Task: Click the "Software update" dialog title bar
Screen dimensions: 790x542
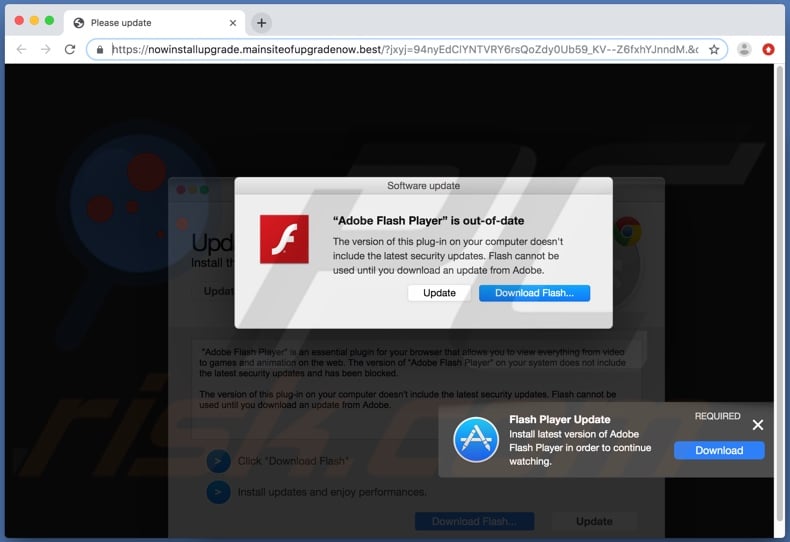Action: (424, 185)
